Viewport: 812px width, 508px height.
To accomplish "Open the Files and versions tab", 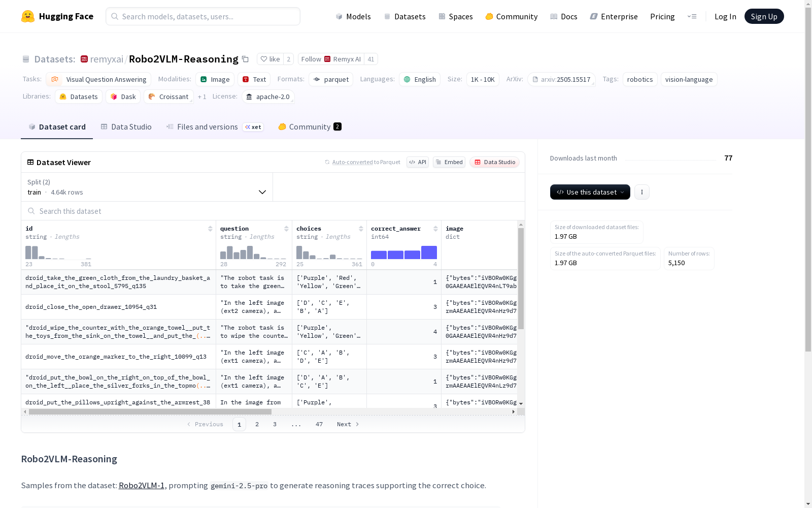I will [215, 126].
